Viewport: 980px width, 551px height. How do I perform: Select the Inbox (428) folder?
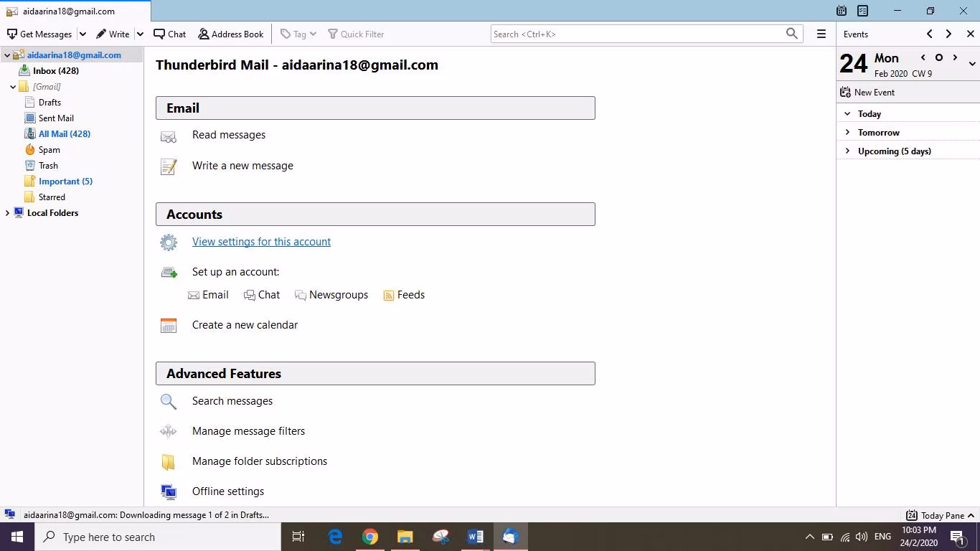click(56, 71)
